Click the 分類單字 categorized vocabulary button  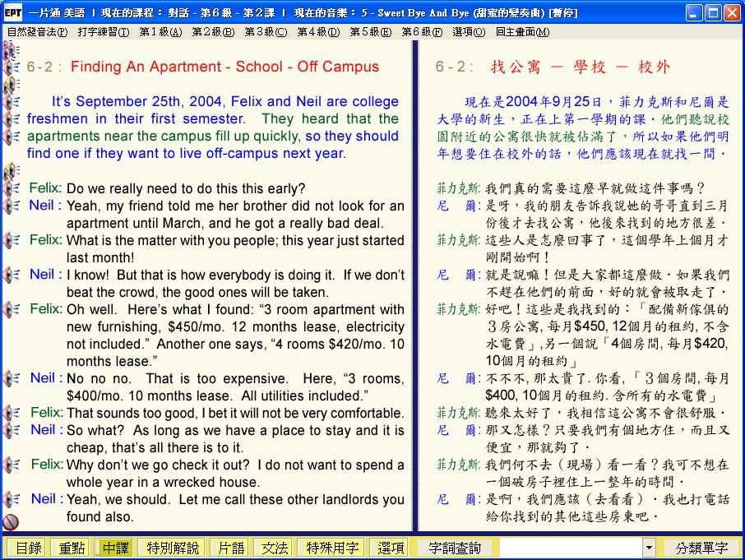click(x=701, y=548)
